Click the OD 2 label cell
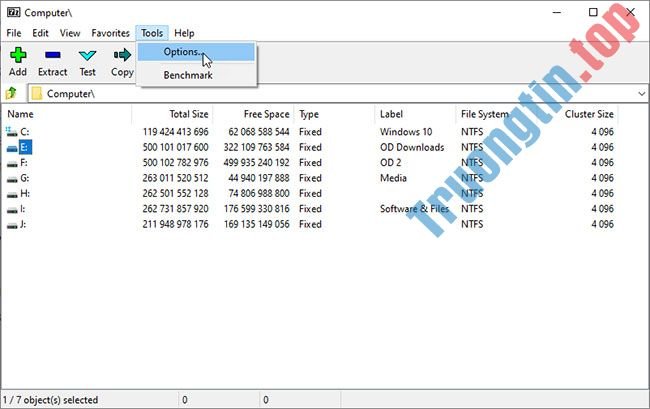The image size is (650, 409). (390, 162)
